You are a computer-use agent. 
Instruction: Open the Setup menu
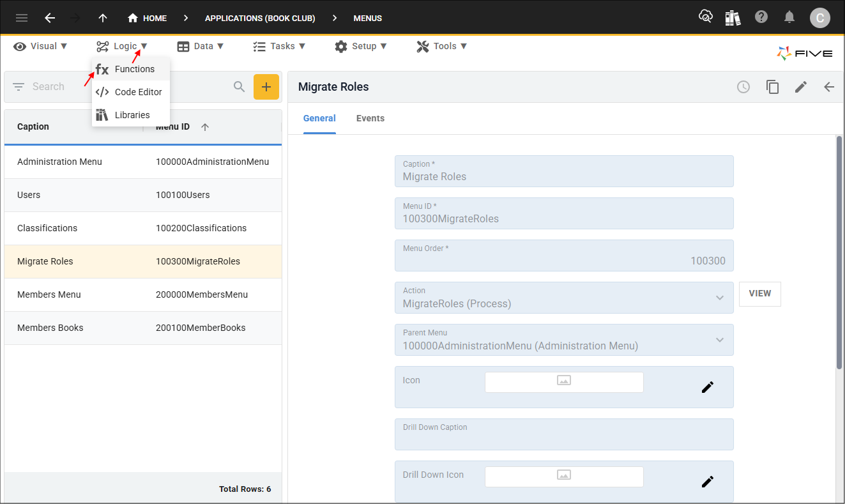[x=361, y=46]
